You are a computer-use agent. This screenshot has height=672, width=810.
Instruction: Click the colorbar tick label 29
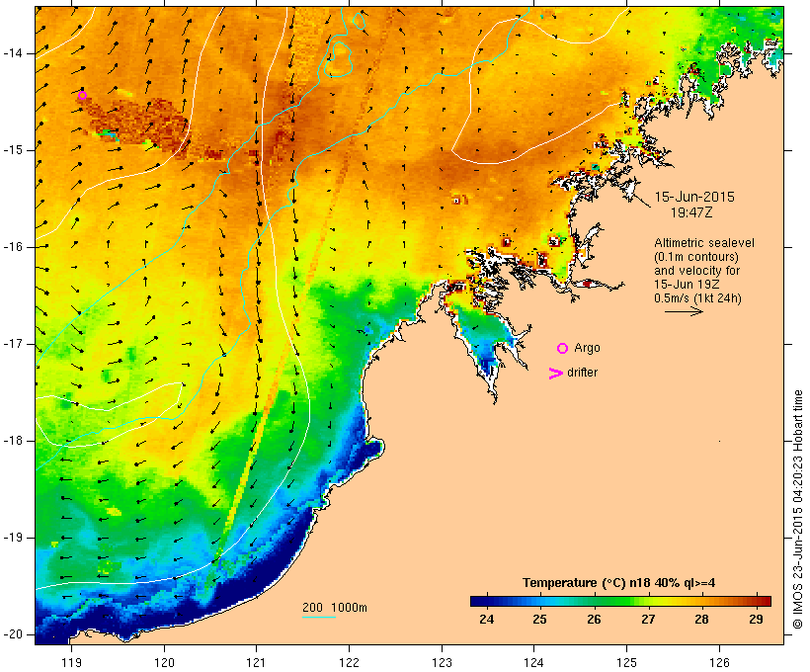756,620
